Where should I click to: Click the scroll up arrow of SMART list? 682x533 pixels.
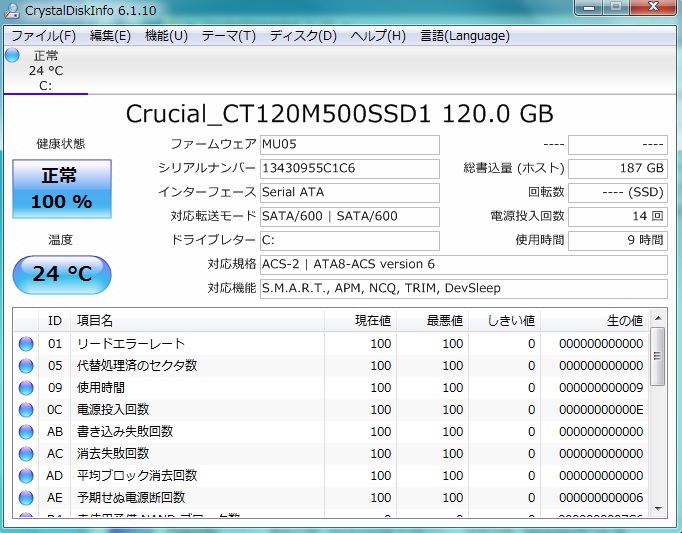coord(658,318)
